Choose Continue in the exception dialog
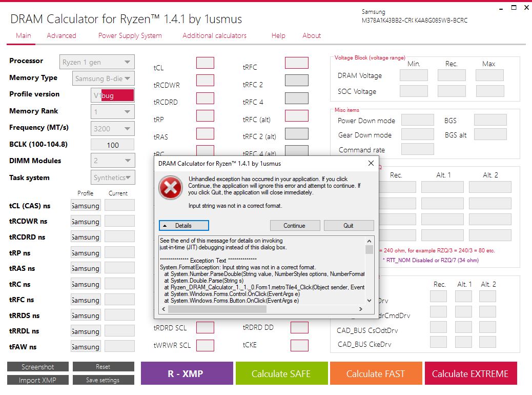This screenshot has width=532, height=395. (x=295, y=226)
